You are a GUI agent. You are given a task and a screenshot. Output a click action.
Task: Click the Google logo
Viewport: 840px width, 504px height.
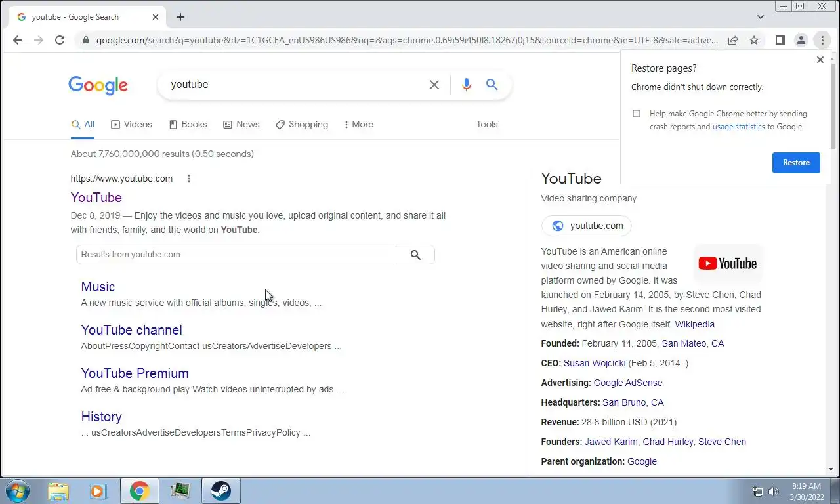[x=98, y=85]
